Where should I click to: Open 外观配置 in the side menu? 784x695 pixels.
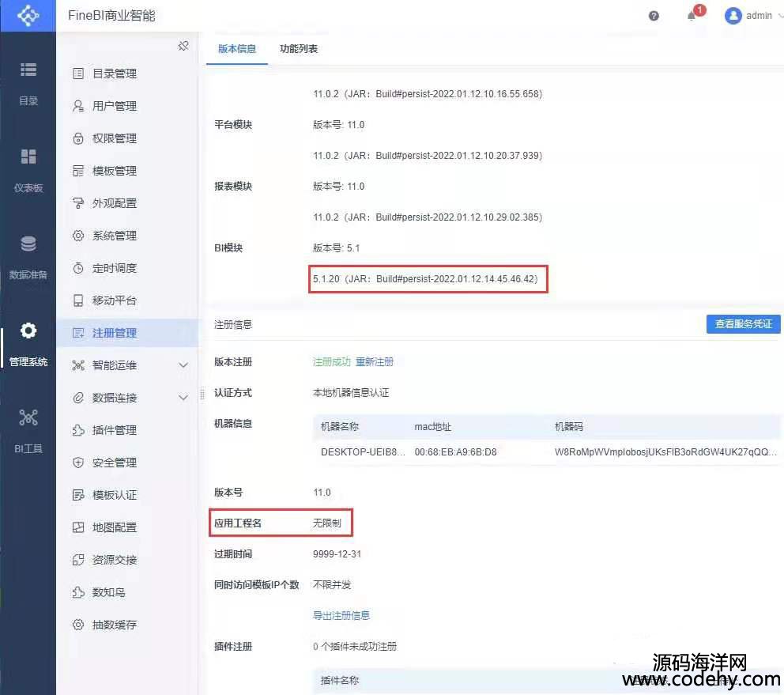click(x=127, y=203)
